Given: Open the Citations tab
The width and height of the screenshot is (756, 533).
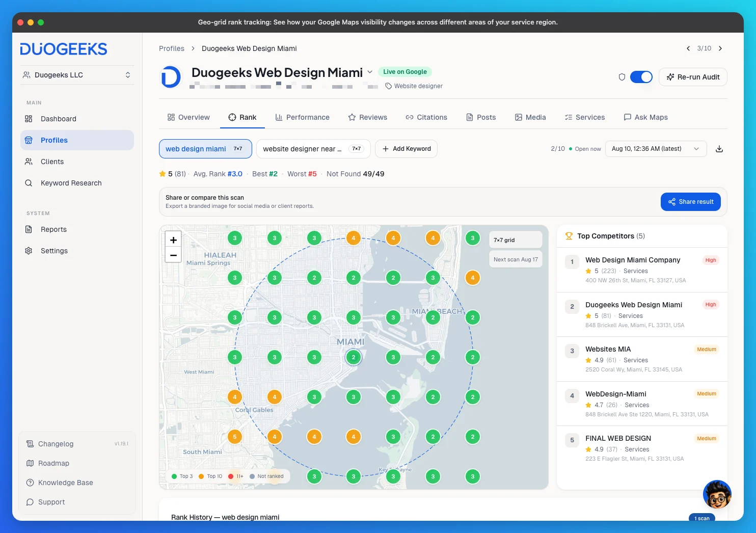Looking at the screenshot, I should point(426,117).
